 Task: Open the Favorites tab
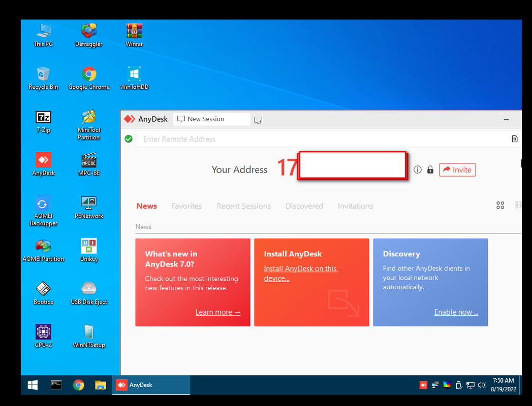point(186,206)
